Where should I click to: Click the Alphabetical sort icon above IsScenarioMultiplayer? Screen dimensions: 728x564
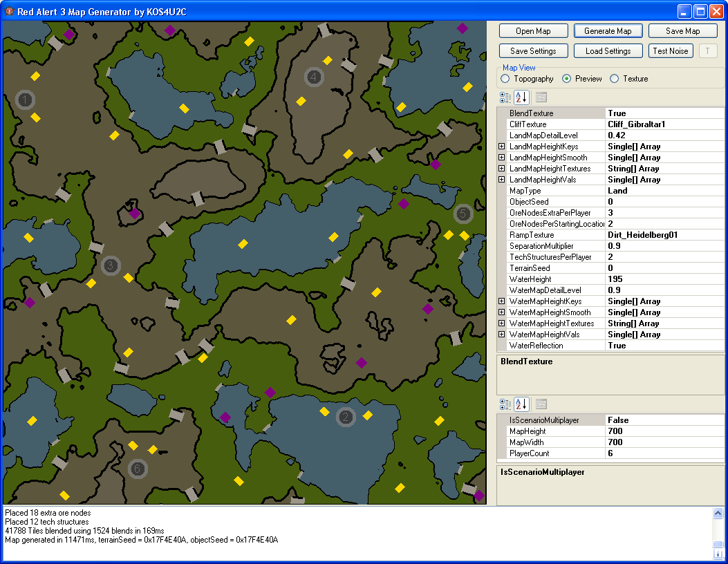521,404
